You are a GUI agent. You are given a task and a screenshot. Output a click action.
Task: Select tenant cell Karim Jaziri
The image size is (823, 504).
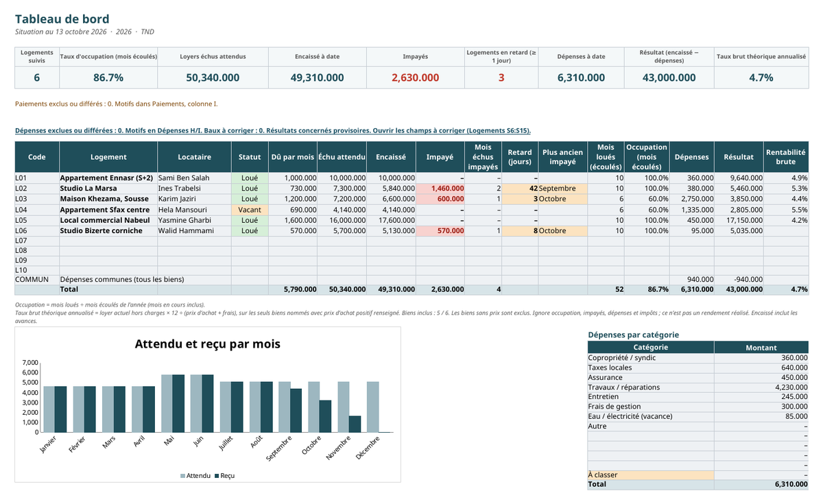tap(194, 199)
